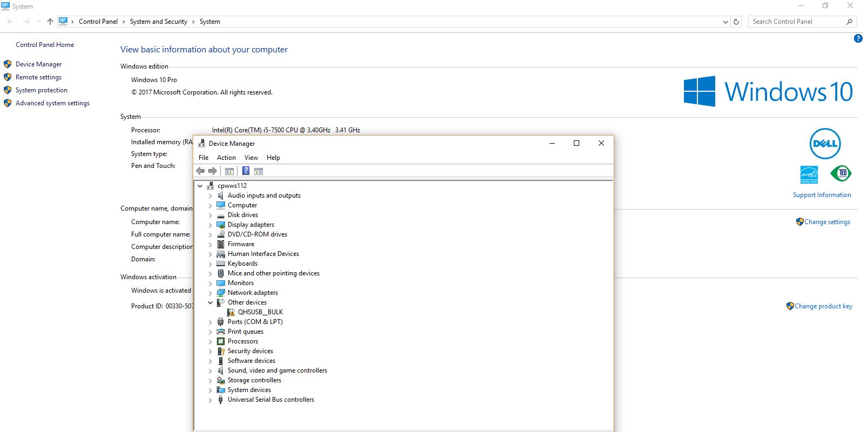
Task: Select the Network adapters tree item
Action: tap(253, 293)
